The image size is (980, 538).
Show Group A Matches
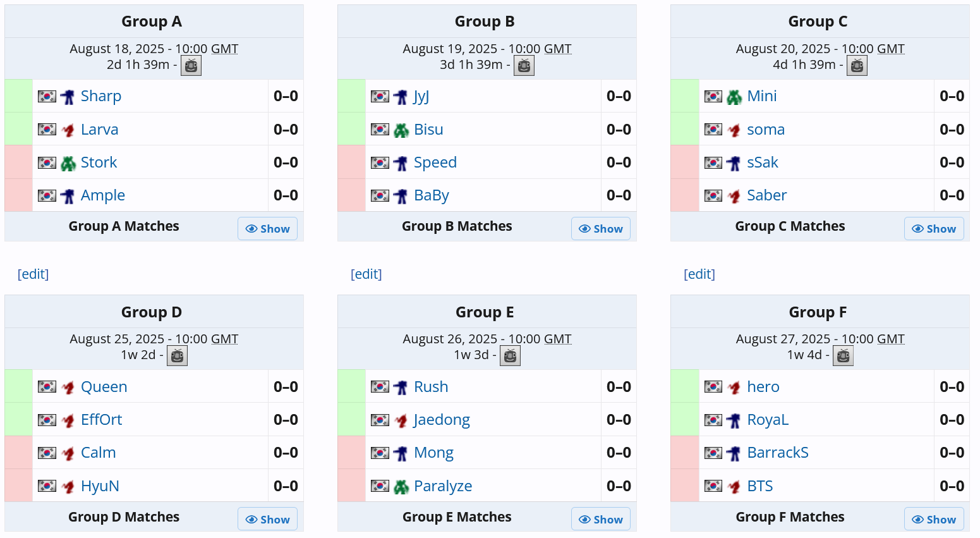coord(267,229)
